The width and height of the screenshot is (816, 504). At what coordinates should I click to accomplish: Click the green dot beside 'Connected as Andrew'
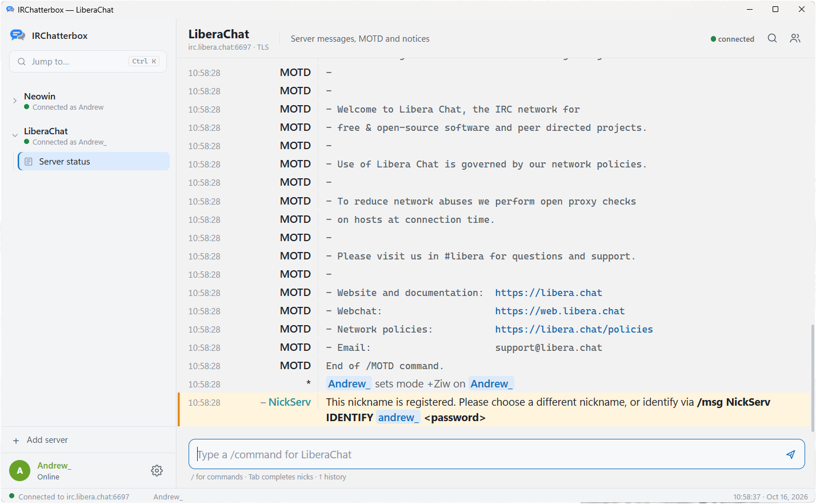27,107
